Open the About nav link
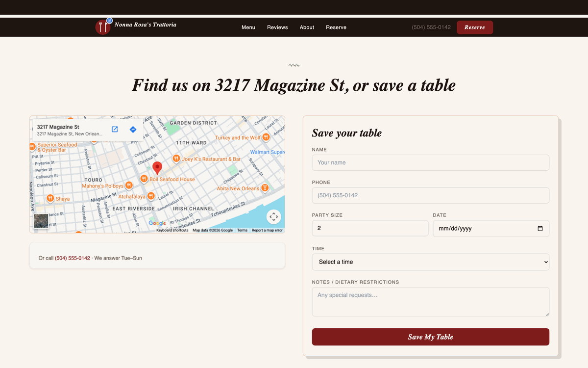Screen dimensions: 588x368 [307, 27]
